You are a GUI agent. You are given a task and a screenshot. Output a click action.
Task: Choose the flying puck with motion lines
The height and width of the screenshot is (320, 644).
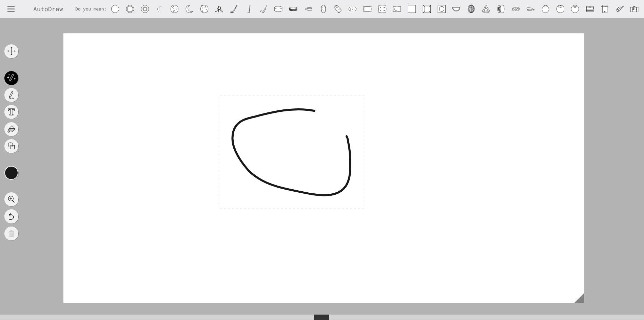[308, 9]
